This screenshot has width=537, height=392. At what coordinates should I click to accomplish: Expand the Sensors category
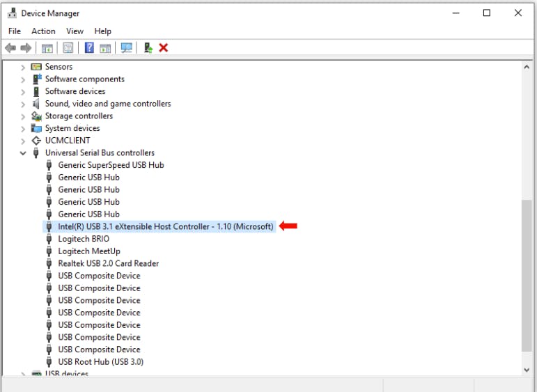23,68
